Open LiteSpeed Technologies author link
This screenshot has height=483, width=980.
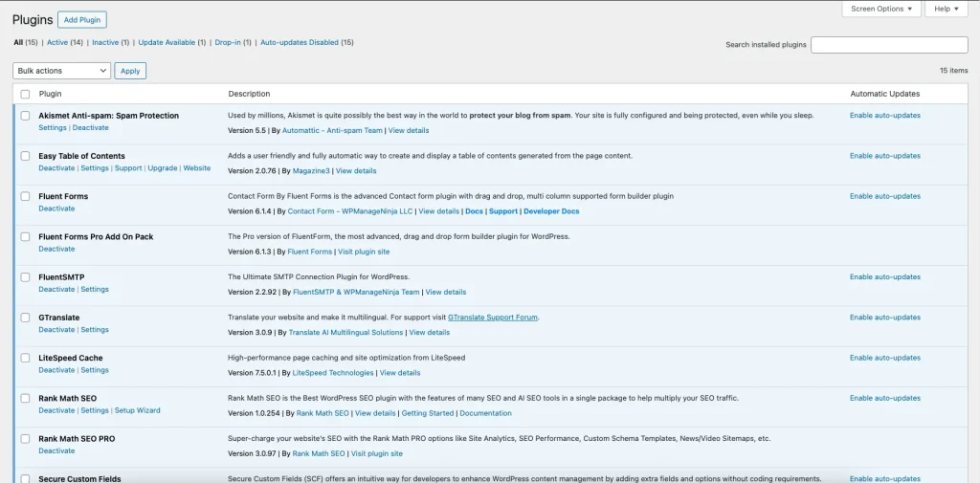click(x=333, y=373)
